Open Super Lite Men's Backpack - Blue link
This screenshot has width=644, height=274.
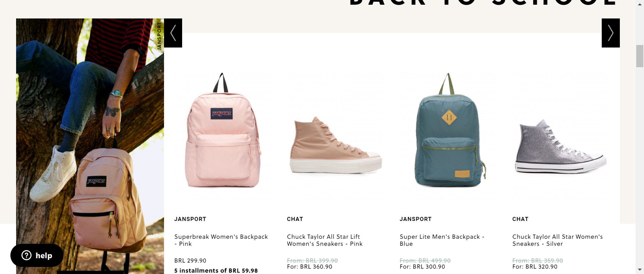point(442,240)
